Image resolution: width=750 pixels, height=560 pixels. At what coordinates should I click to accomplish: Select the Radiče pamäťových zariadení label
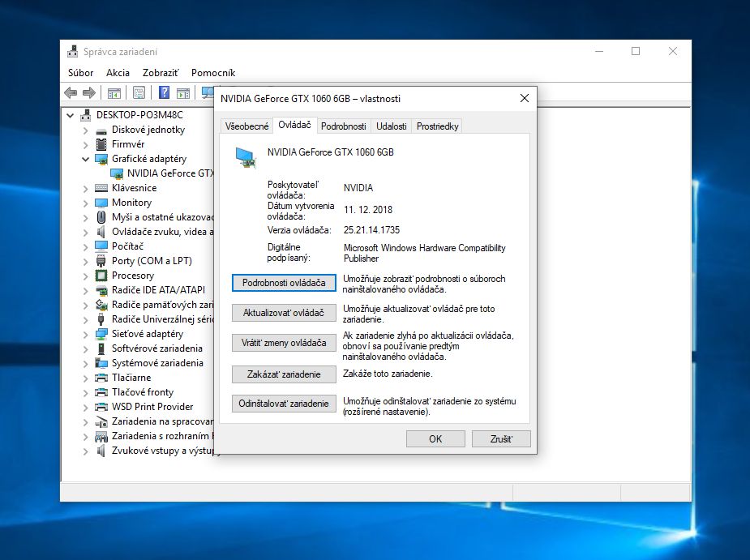coord(163,305)
